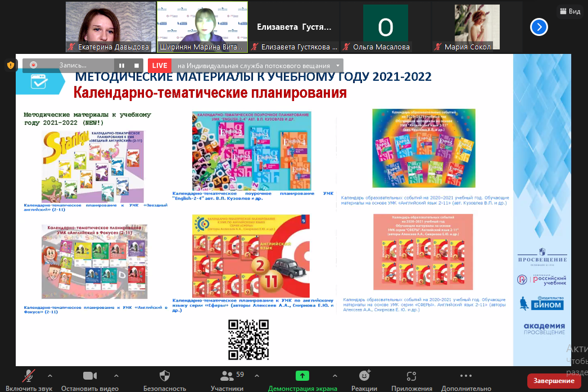Viewport: 588px width, 392px height.
Task: Stop video with the camera icon
Action: [x=89, y=376]
